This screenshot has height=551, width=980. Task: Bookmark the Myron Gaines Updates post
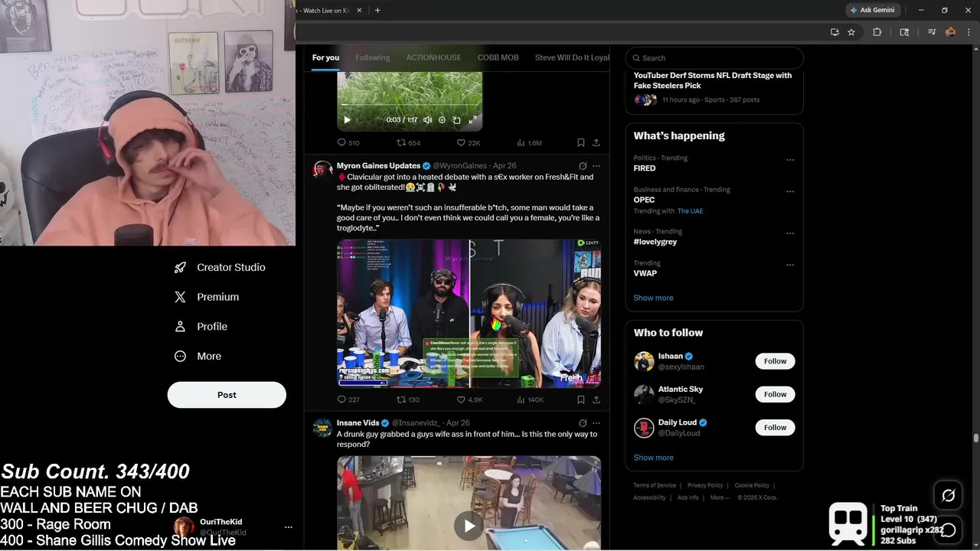tap(581, 399)
